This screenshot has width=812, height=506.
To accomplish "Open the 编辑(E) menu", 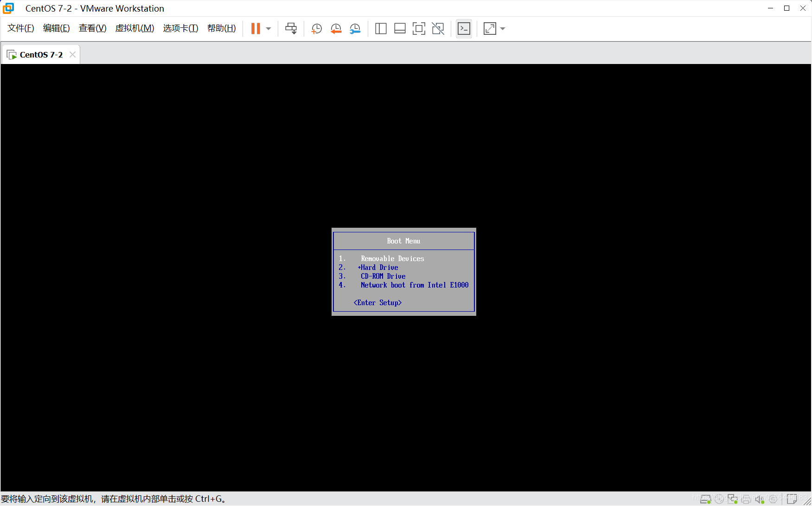I will point(57,28).
